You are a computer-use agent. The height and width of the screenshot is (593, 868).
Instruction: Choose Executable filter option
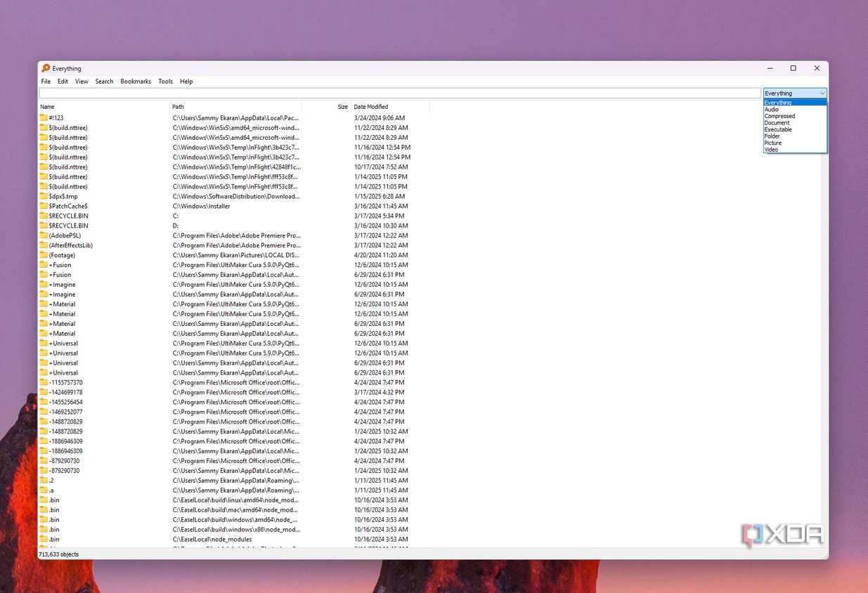click(x=795, y=129)
